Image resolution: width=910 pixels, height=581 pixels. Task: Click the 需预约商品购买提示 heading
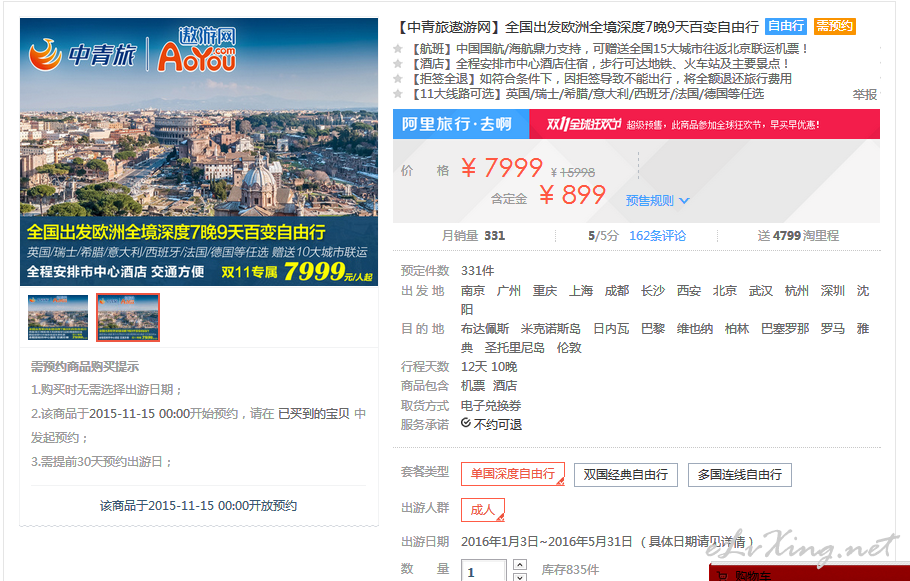click(x=85, y=367)
